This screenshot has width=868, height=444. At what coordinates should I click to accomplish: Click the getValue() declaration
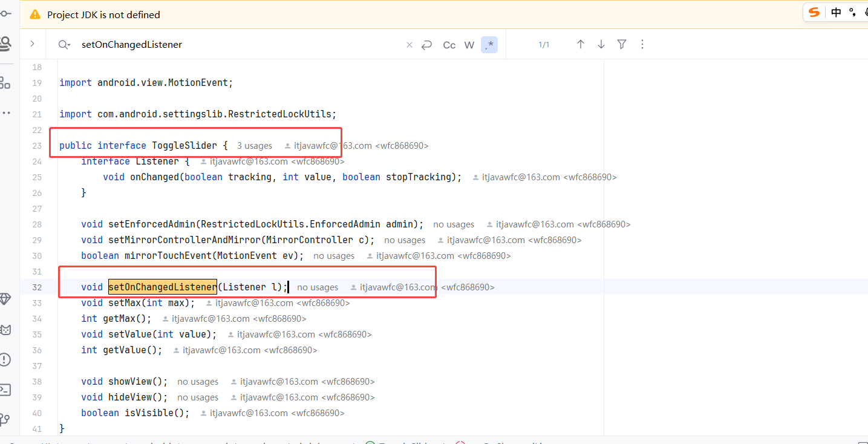point(122,350)
